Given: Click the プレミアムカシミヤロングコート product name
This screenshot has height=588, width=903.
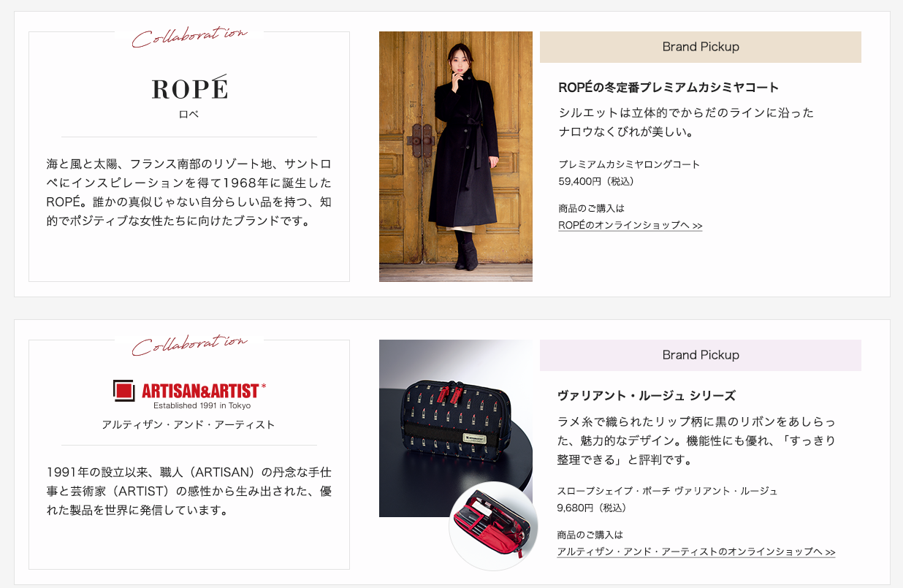Looking at the screenshot, I should [x=629, y=164].
